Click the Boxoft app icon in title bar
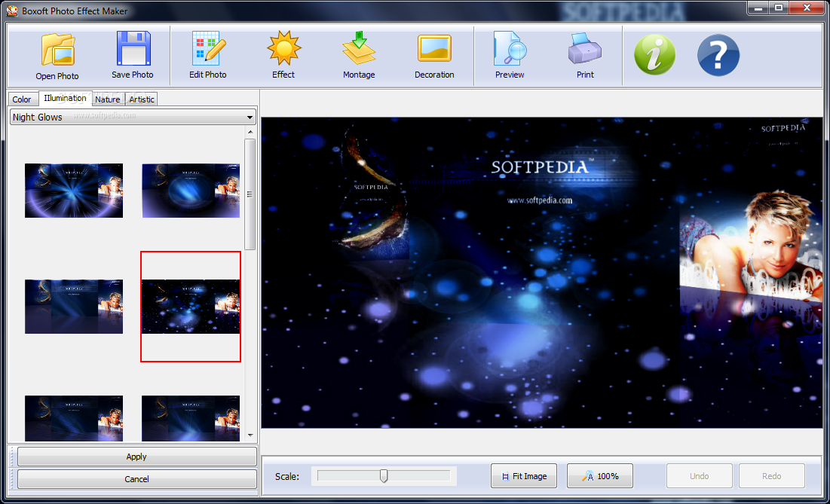The width and height of the screenshot is (830, 504). point(11,11)
